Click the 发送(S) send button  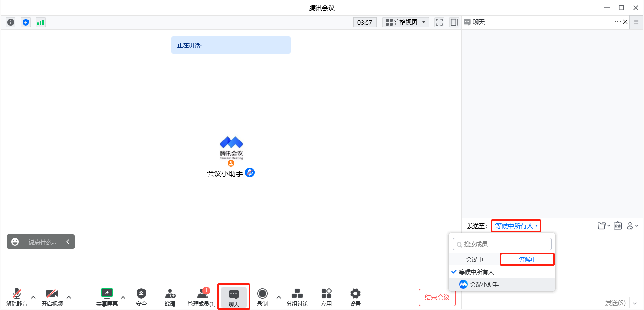point(615,303)
